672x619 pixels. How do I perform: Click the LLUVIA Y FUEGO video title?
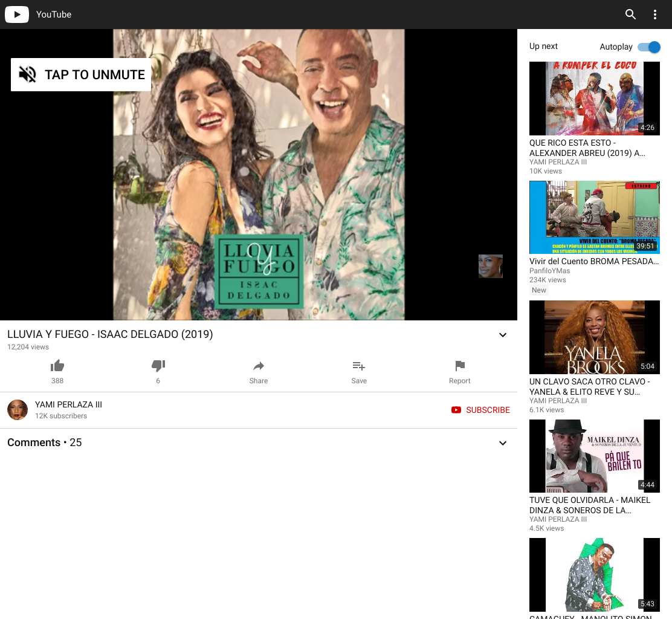(x=110, y=334)
